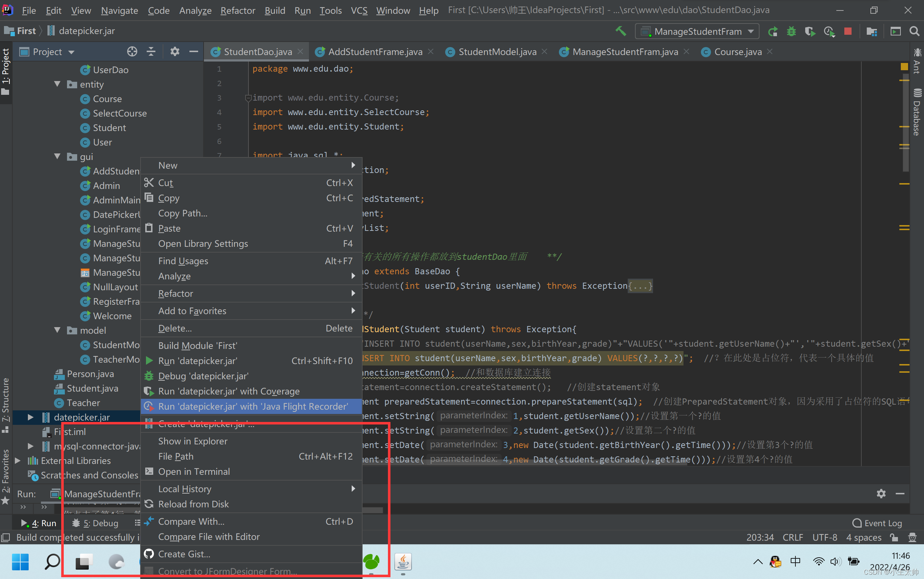Open the Project panel settings gear
The image size is (924, 579).
[x=175, y=52]
